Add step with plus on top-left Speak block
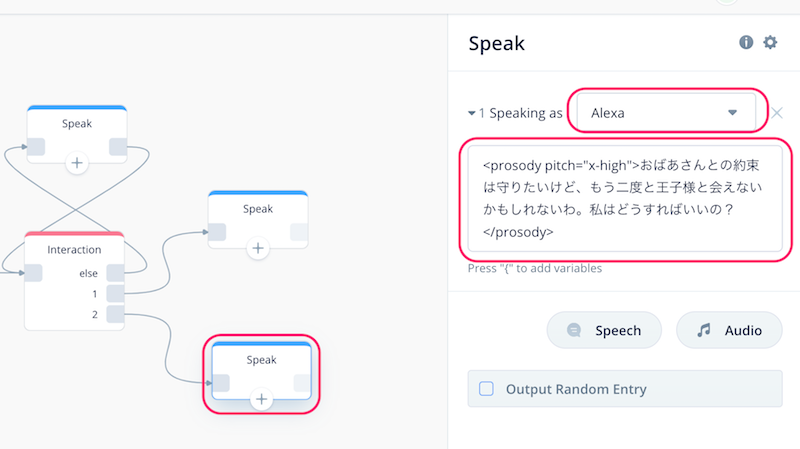This screenshot has width=800, height=449. 77,163
